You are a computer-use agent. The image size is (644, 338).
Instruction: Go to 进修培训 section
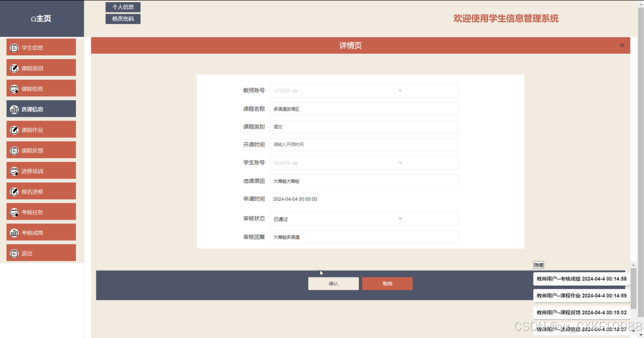[x=41, y=171]
